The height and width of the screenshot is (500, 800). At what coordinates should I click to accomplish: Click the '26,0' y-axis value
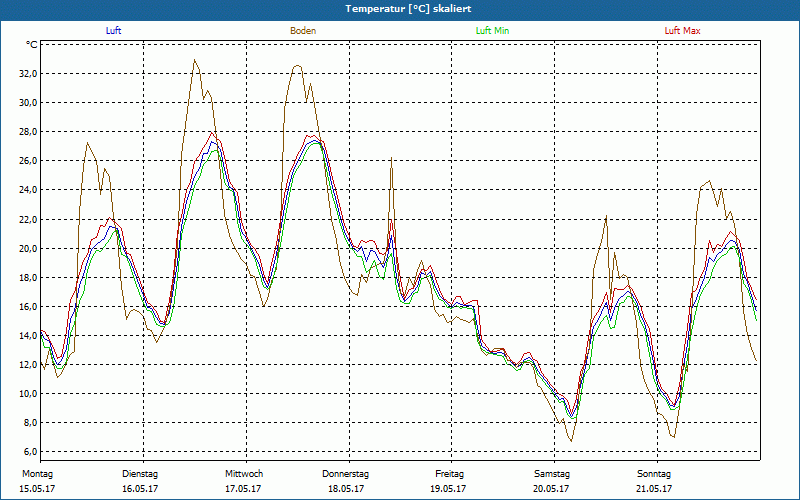(x=29, y=161)
